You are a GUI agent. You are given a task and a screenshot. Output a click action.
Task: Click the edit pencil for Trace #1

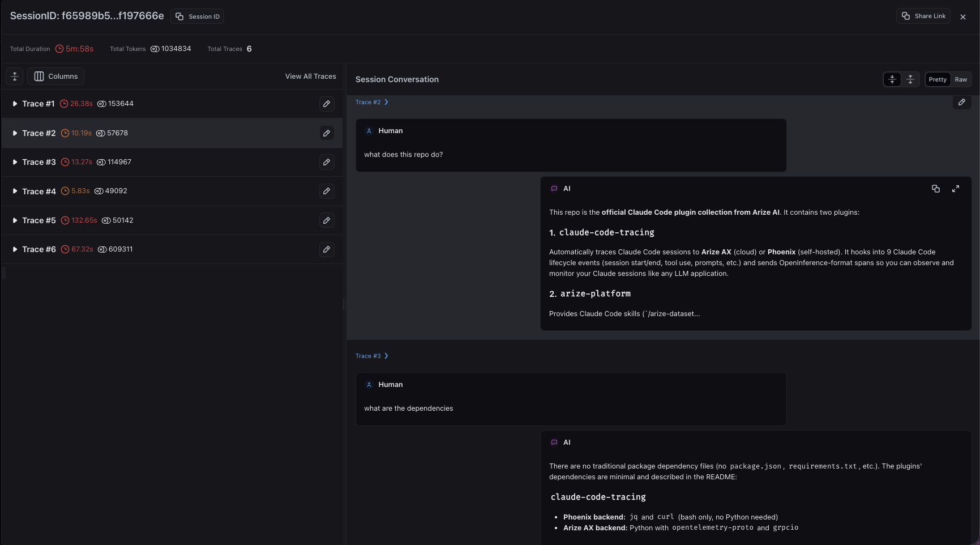[327, 104]
